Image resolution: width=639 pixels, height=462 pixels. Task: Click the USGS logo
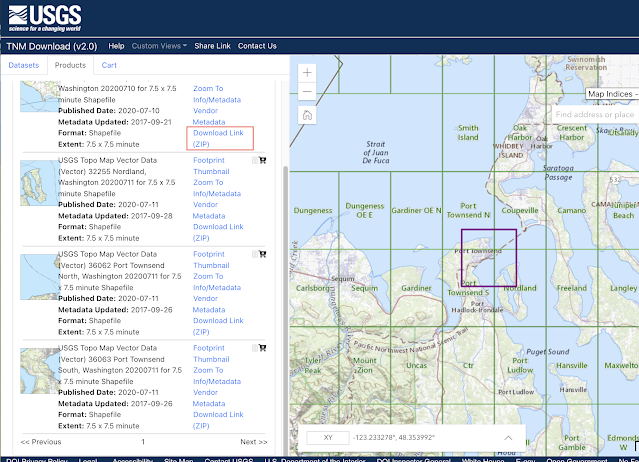click(45, 18)
